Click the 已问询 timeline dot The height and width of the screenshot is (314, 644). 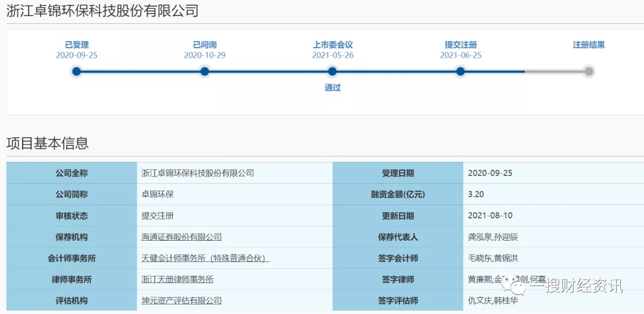point(205,71)
